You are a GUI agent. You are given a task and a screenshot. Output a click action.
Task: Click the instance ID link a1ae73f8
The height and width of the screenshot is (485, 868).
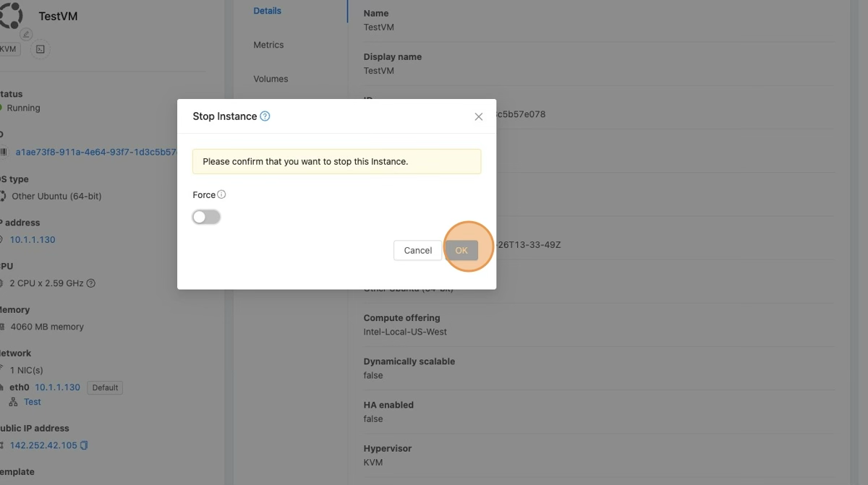click(95, 153)
